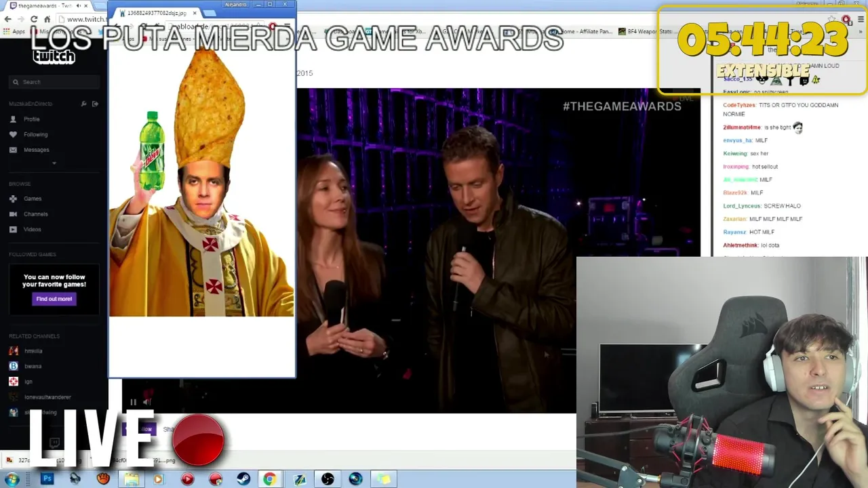Open Following in the Twitch sidebar
Screen dimensions: 868x488
[x=35, y=134]
